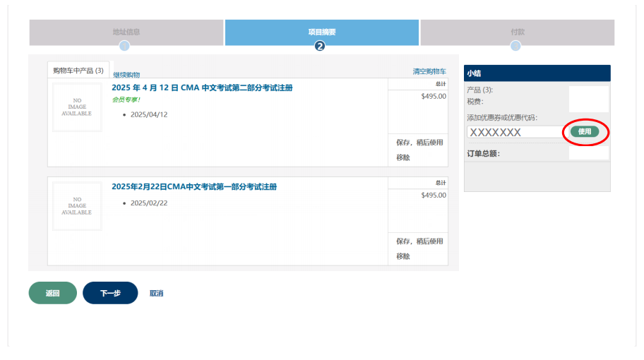Go to the 付款 step tab
Image resolution: width=644 pixels, height=360 pixels.
517,32
